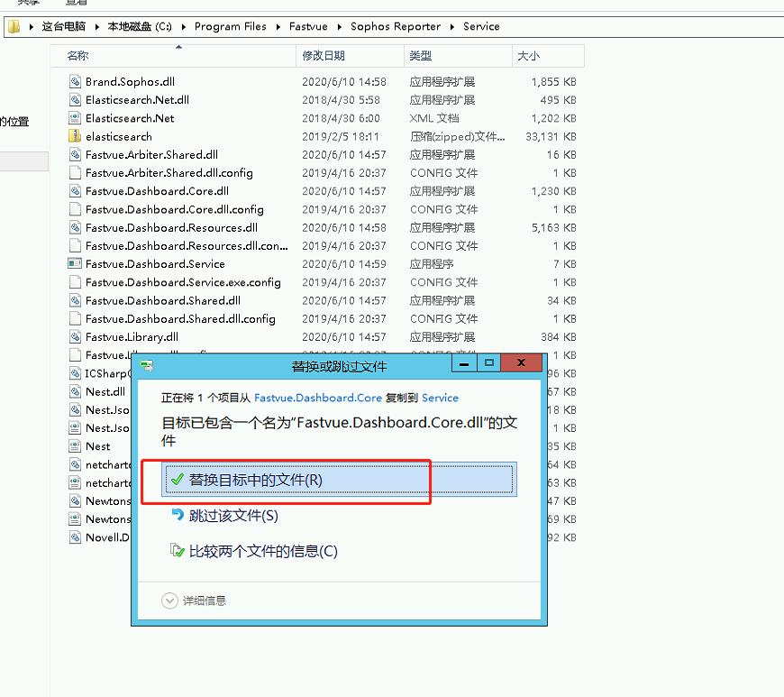Choose Replace the file in destination (R)

point(339,480)
